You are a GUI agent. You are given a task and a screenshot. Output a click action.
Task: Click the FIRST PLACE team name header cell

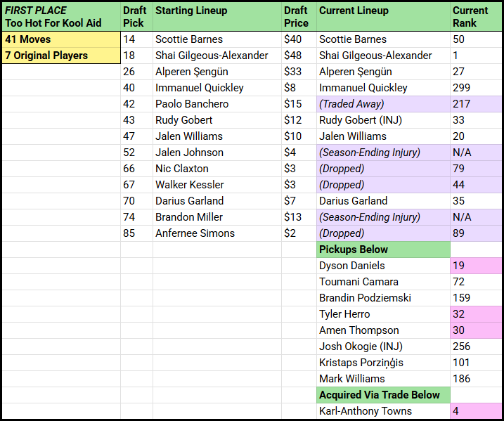60,17
